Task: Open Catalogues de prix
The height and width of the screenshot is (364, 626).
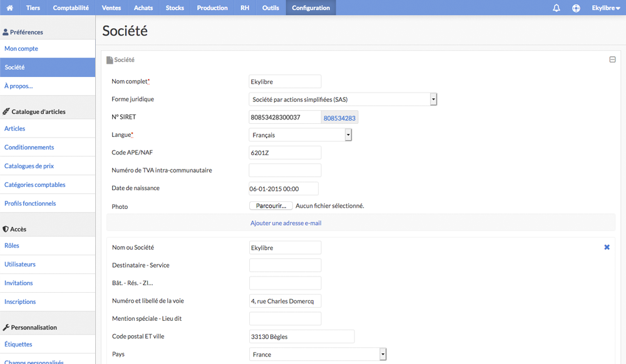Action: [x=48, y=166]
